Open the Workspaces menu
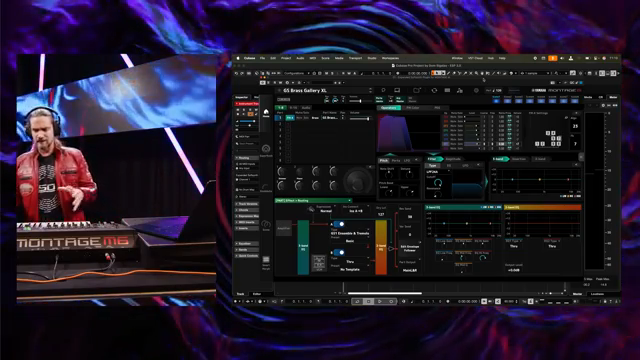640x360 pixels. (390, 58)
